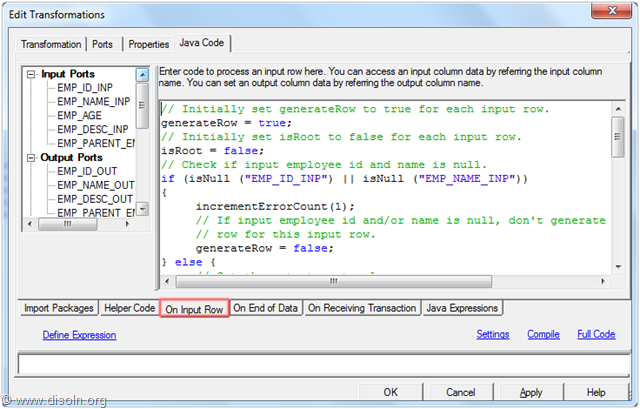
Task: Open the Properties tab
Action: tap(149, 44)
